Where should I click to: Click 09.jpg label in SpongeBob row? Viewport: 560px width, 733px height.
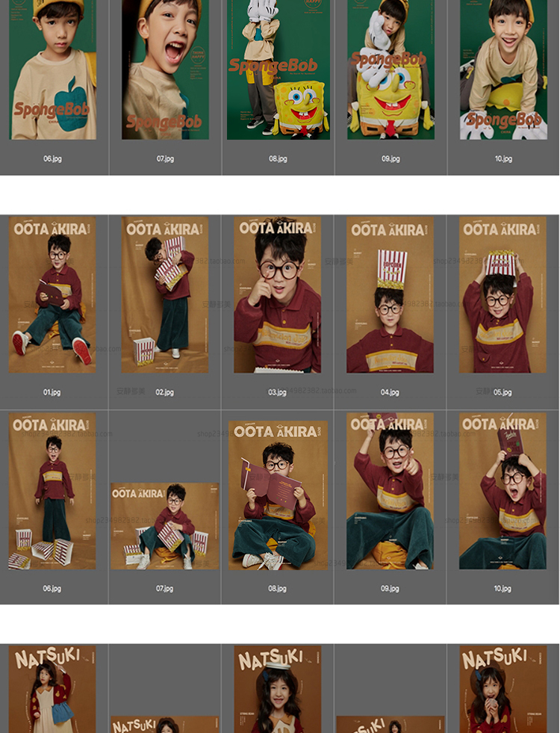pyautogui.click(x=391, y=159)
